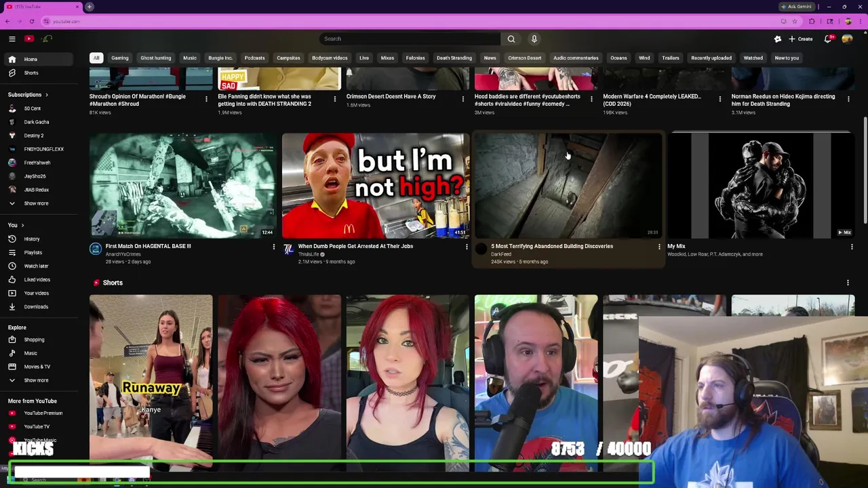This screenshot has width=868, height=488.
Task: Select the Bodycam videos chip
Action: 330,58
